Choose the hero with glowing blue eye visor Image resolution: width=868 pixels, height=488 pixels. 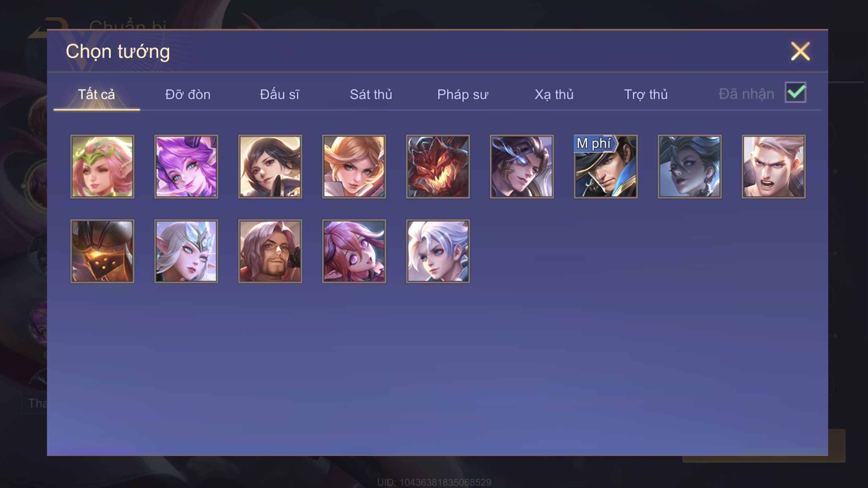[522, 167]
